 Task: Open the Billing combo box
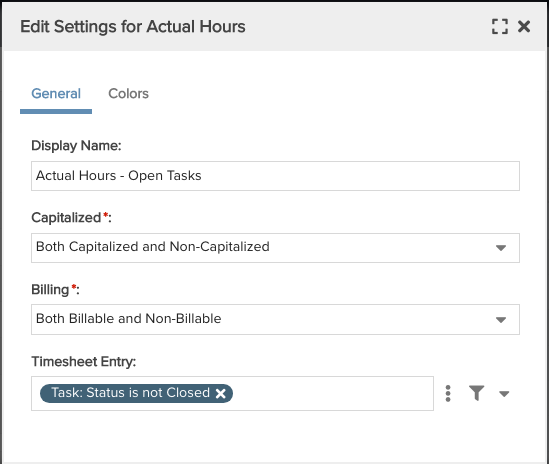click(x=275, y=319)
